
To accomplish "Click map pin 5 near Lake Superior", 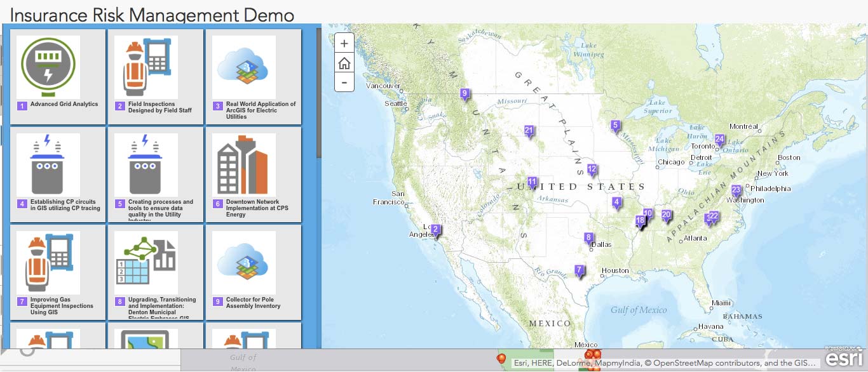I will pos(615,126).
